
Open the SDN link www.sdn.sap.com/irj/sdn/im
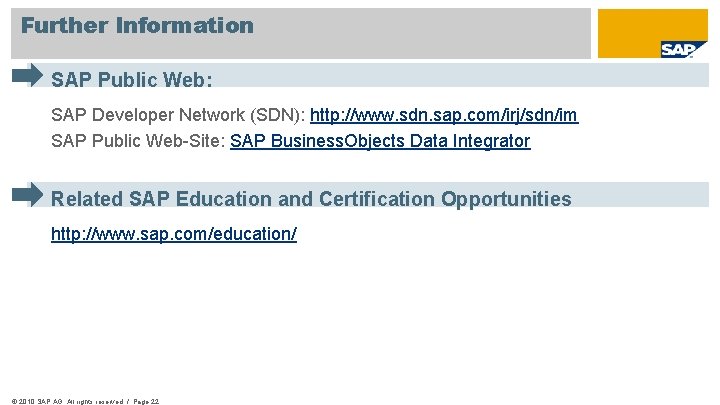point(444,116)
